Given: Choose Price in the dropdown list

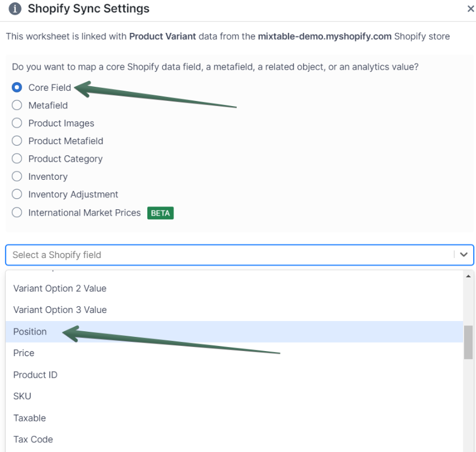Looking at the screenshot, I should (x=23, y=353).
